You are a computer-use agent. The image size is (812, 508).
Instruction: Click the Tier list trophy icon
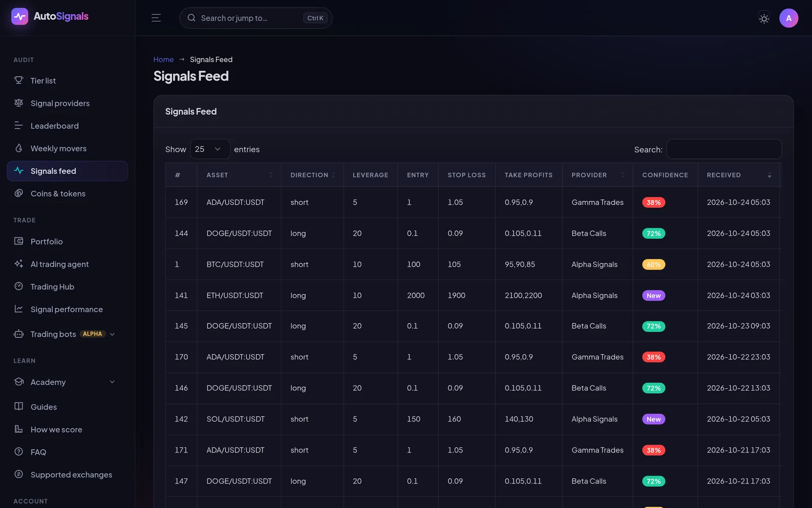19,80
